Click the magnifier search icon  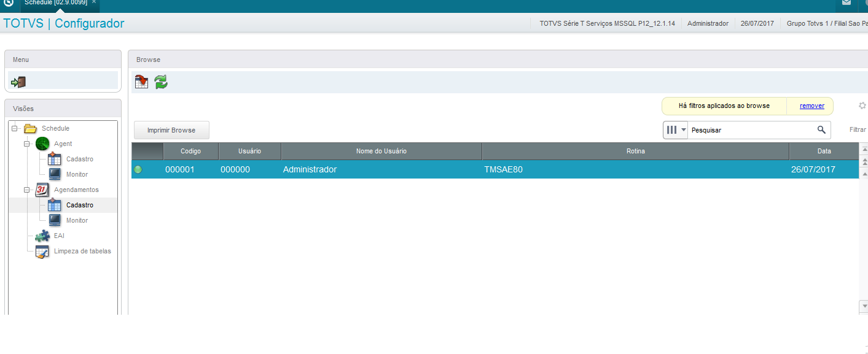821,130
